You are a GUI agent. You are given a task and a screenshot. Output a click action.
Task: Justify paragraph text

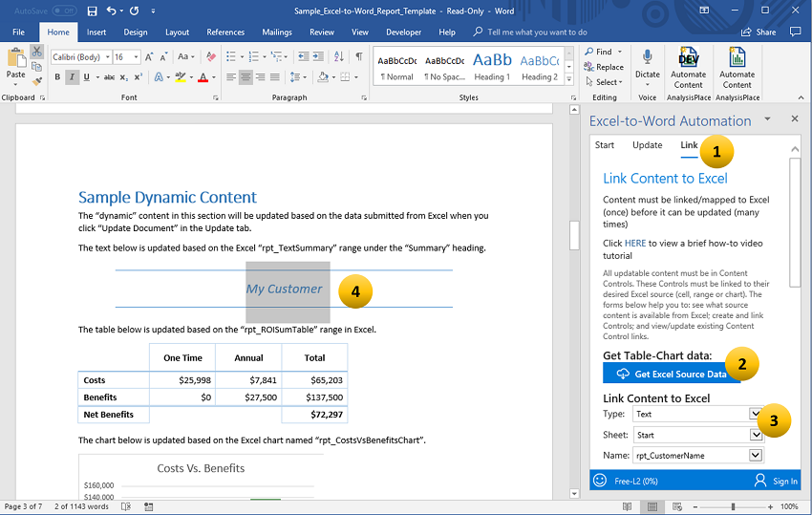click(x=275, y=77)
